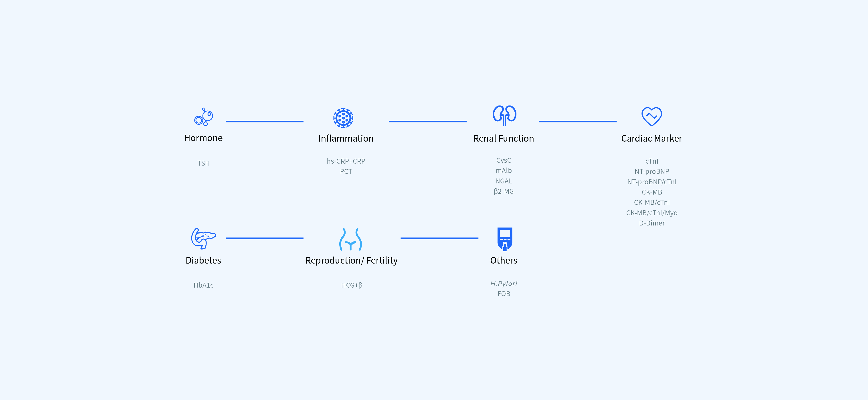Select the NGAL test under Renal Function
Viewport: 868px width, 400px height.
503,181
